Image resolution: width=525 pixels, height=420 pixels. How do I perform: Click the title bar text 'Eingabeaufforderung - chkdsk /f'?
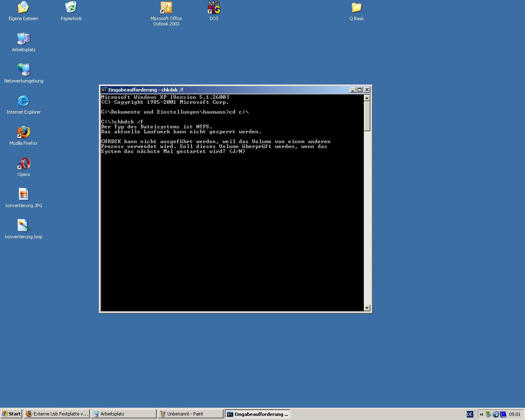click(x=146, y=90)
